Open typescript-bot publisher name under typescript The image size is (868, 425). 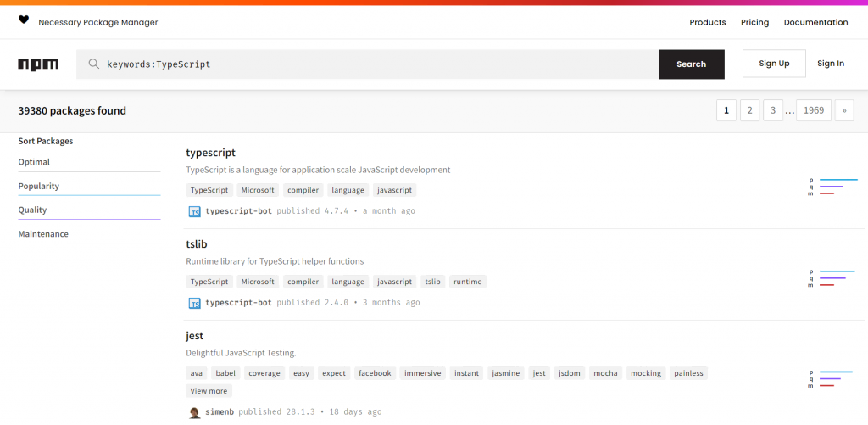[238, 211]
